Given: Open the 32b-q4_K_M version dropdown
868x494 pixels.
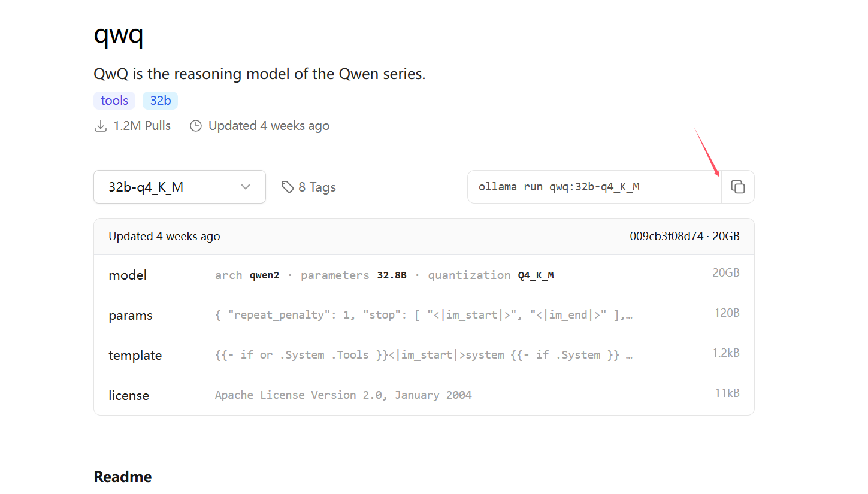Looking at the screenshot, I should point(180,187).
